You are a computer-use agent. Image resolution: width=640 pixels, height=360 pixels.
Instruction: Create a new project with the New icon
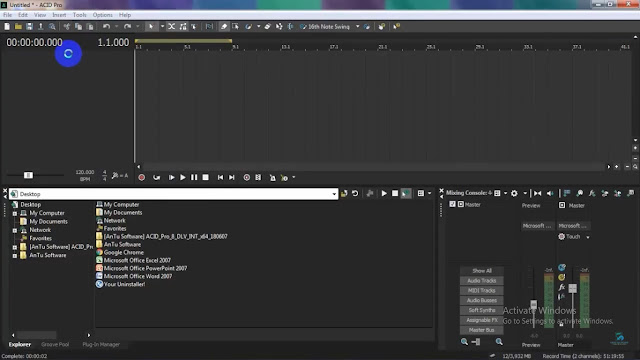pos(7,27)
